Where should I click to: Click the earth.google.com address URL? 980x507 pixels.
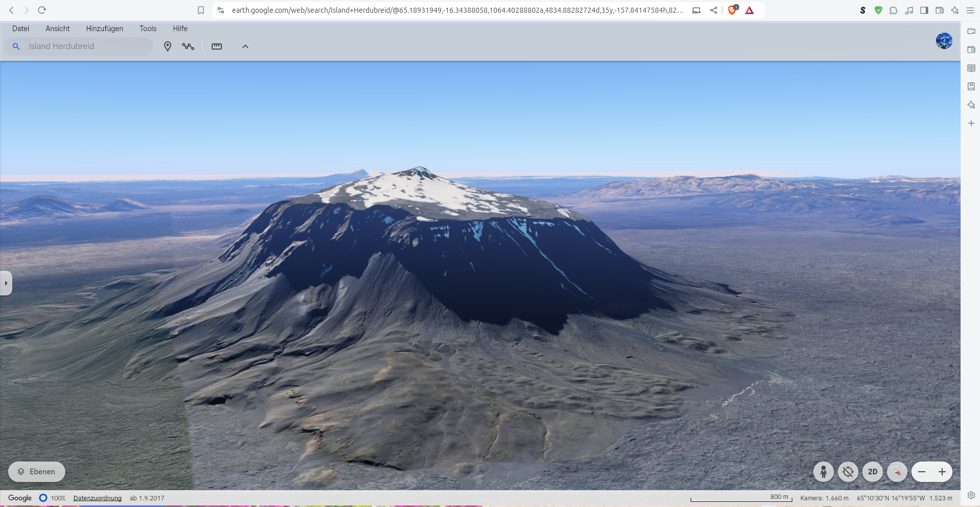[x=458, y=10]
